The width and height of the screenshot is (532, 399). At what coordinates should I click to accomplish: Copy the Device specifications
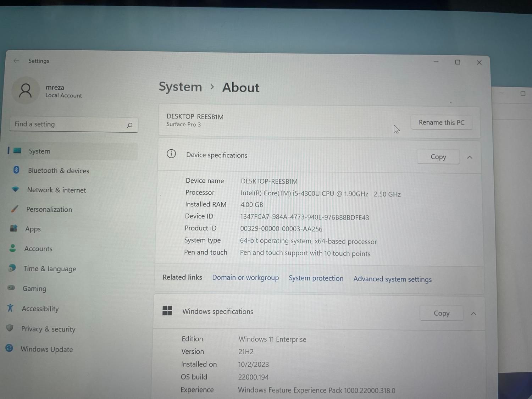point(438,157)
